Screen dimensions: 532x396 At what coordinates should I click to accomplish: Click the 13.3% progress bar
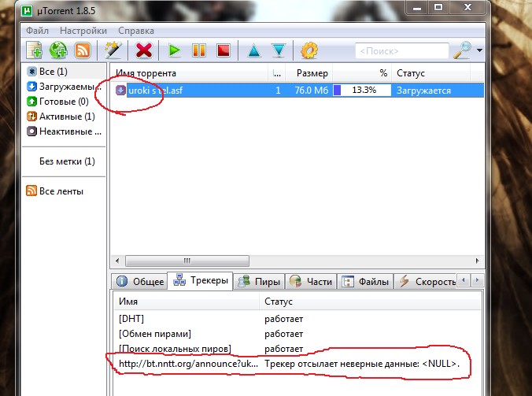click(362, 91)
